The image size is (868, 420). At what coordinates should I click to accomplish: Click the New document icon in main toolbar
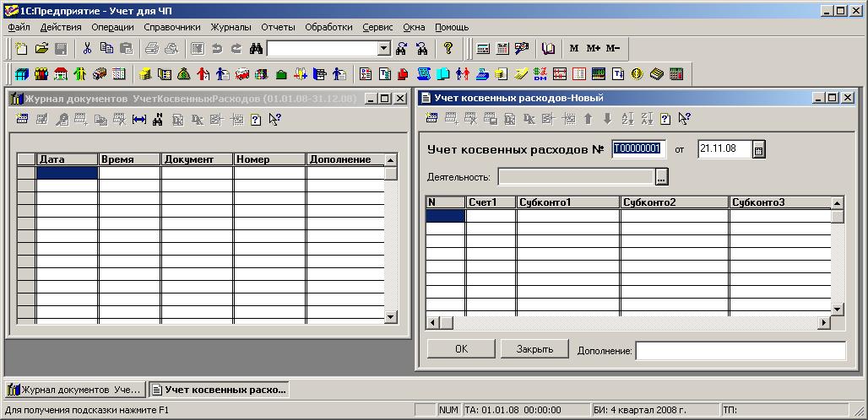click(21, 49)
